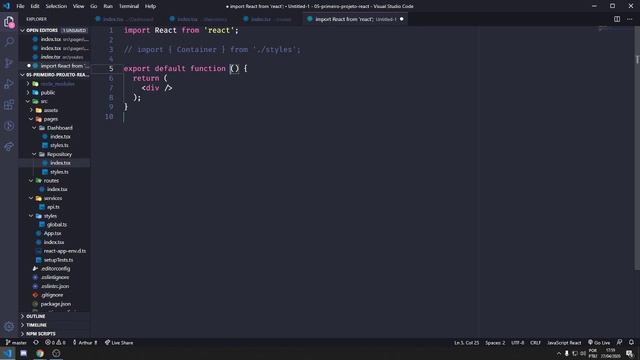Click the volume icon in the system tray
The image size is (640, 360).
[582, 354]
